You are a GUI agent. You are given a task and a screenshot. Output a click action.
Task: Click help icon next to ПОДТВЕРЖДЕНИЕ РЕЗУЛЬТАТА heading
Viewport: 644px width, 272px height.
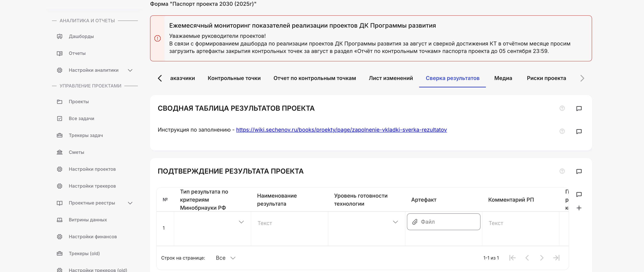[x=562, y=171]
